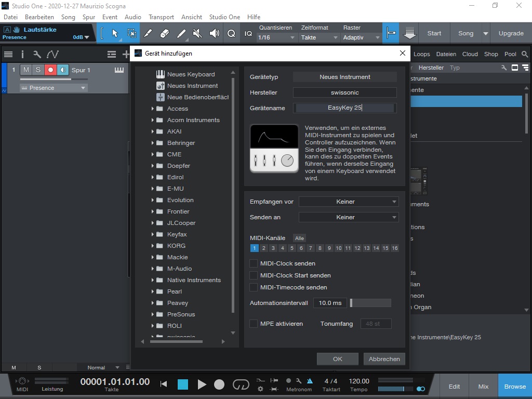The height and width of the screenshot is (399, 532).
Task: Enable MIDI-Timecode senden checkbox
Action: (x=254, y=287)
